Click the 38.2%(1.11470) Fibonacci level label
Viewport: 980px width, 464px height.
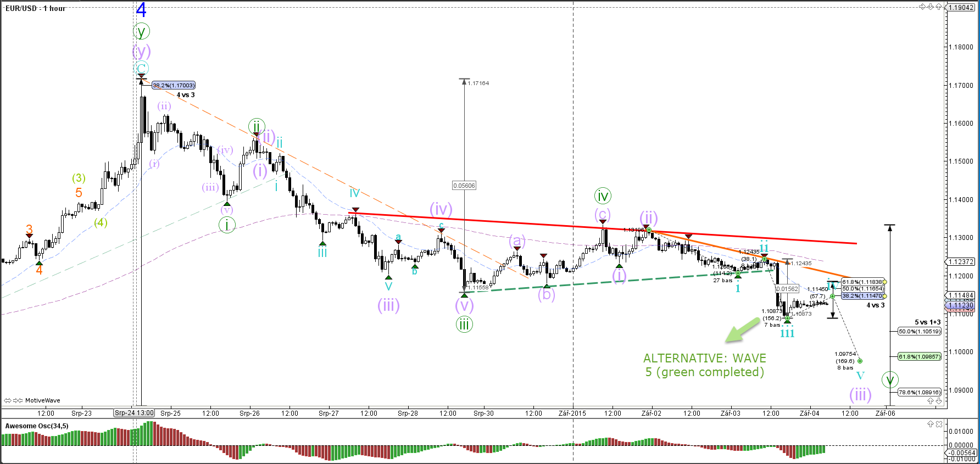(862, 295)
